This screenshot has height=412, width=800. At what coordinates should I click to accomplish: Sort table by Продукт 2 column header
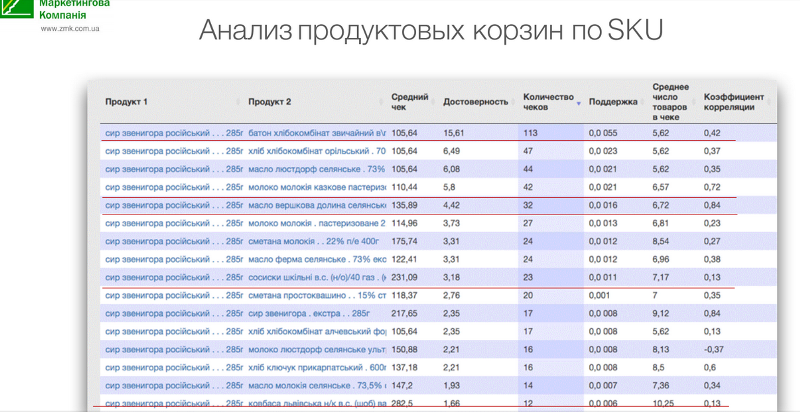coord(270,101)
